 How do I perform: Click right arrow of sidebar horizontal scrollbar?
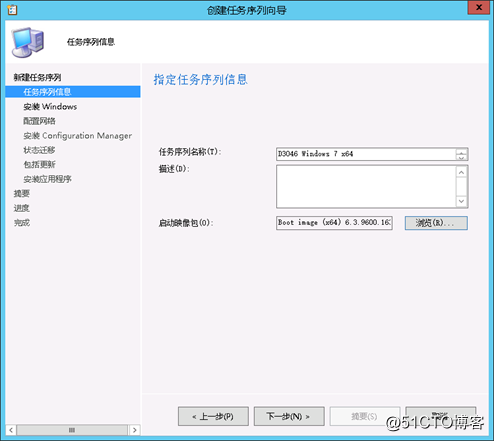coord(134,430)
